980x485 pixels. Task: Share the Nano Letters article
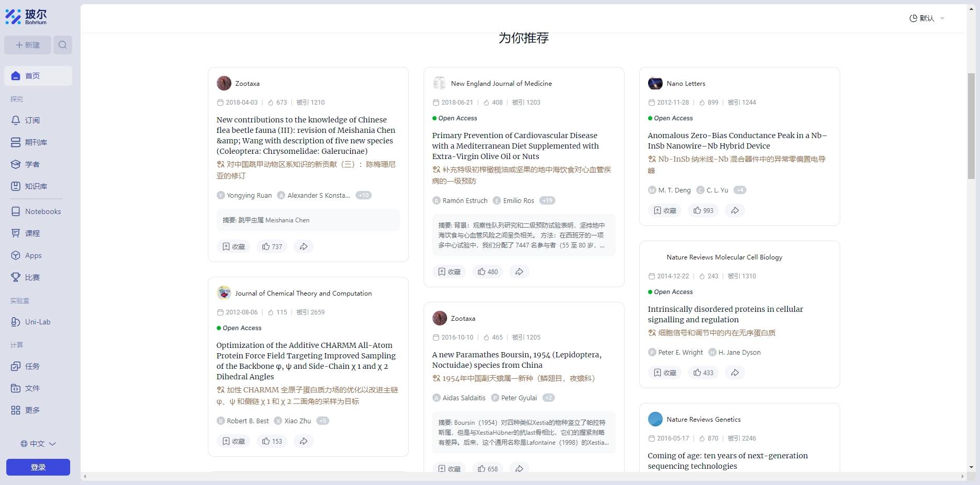click(735, 210)
